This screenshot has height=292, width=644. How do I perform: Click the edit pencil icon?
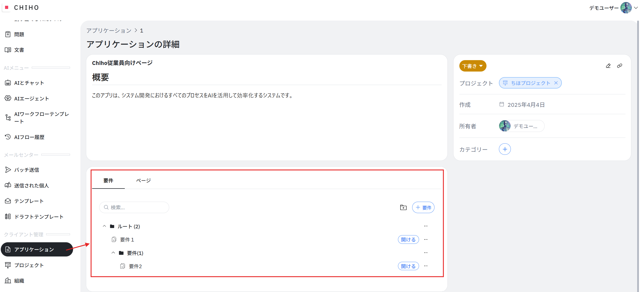[608, 66]
